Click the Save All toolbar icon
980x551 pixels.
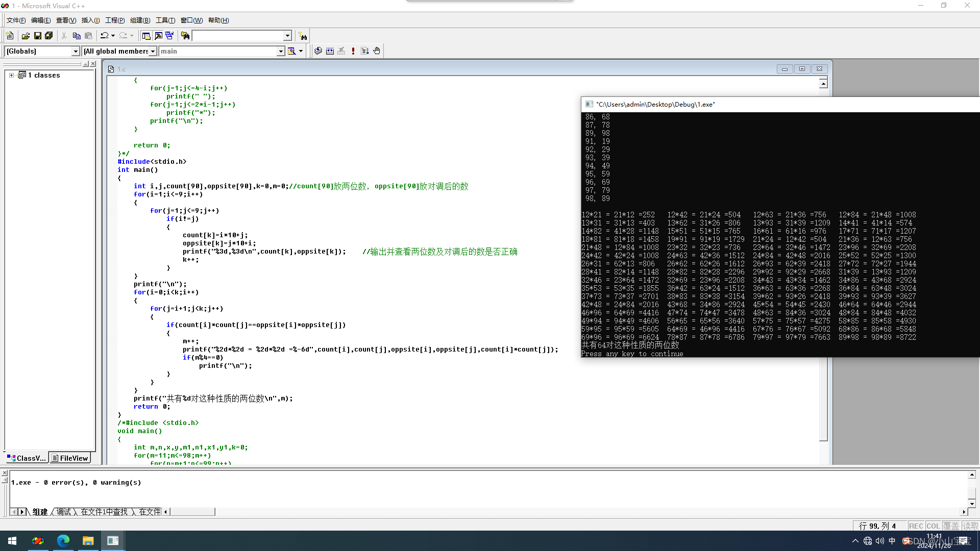[x=49, y=36]
